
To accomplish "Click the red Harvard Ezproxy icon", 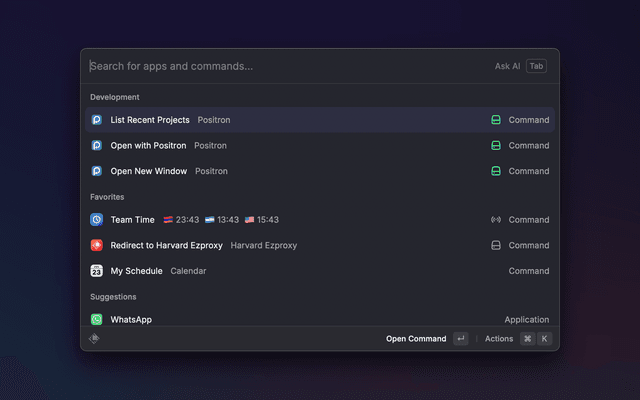I will coord(97,245).
